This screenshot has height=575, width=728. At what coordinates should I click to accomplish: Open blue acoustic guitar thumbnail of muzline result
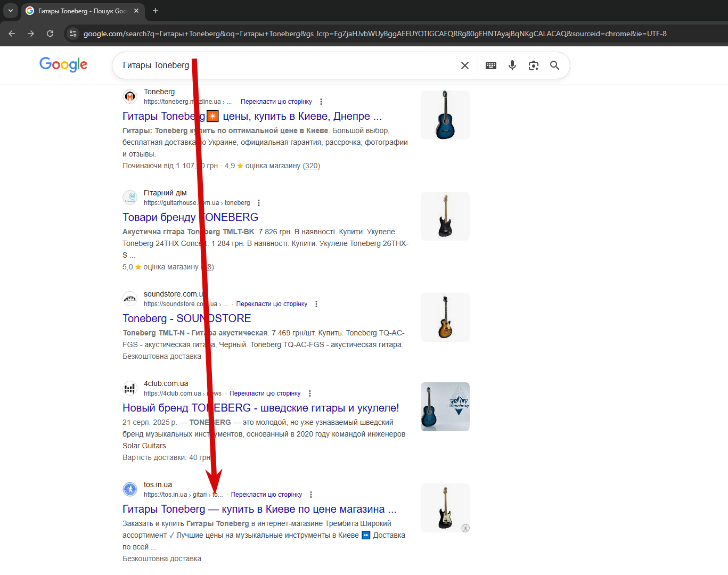coord(445,115)
